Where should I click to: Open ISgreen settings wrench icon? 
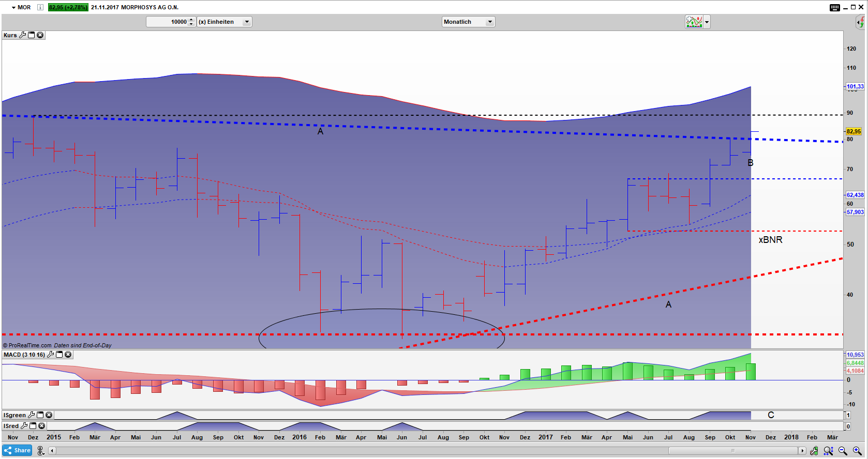(x=31, y=415)
